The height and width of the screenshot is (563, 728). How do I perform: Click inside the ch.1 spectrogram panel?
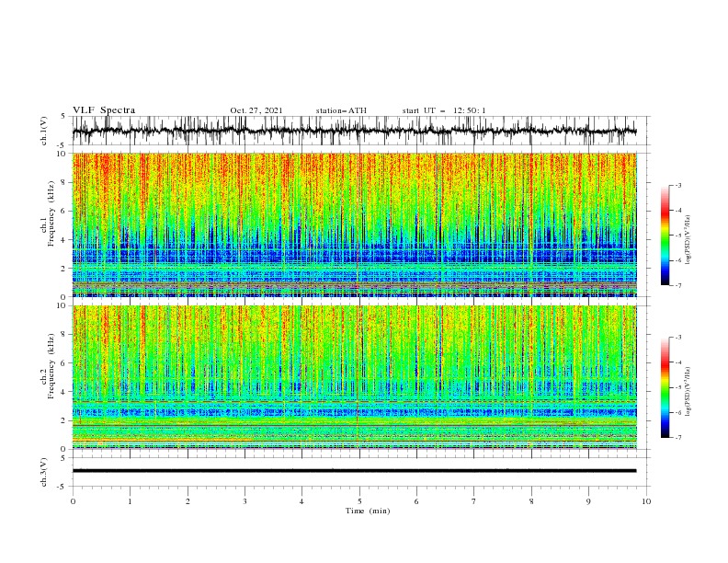[354, 224]
